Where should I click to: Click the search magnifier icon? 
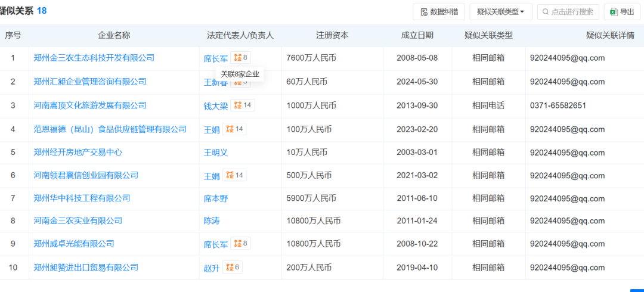pos(546,12)
